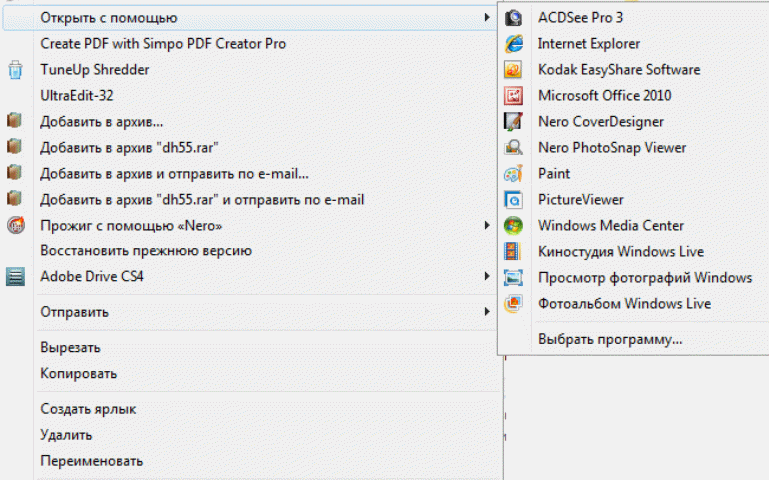Screen dimensions: 769x480
Task: Open with Nero CoverDesigner
Action: (x=601, y=122)
